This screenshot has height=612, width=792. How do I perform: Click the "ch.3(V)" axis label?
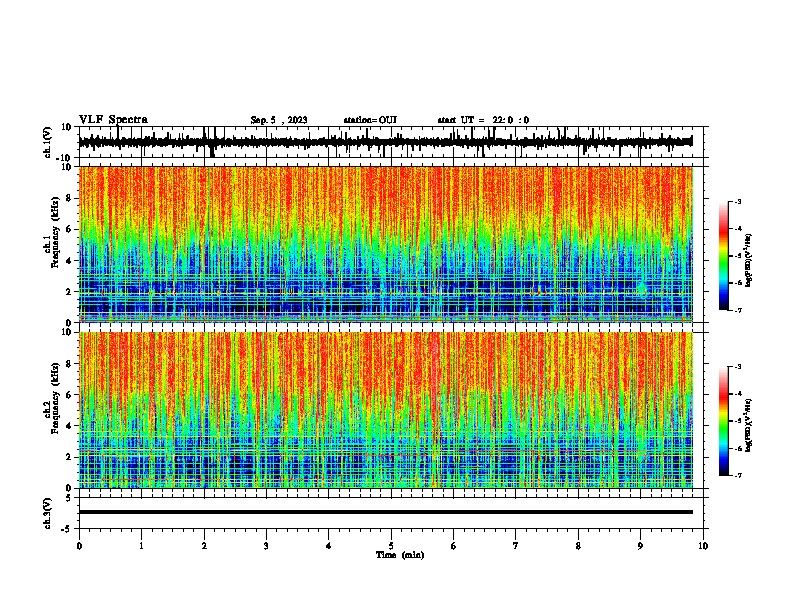click(48, 513)
